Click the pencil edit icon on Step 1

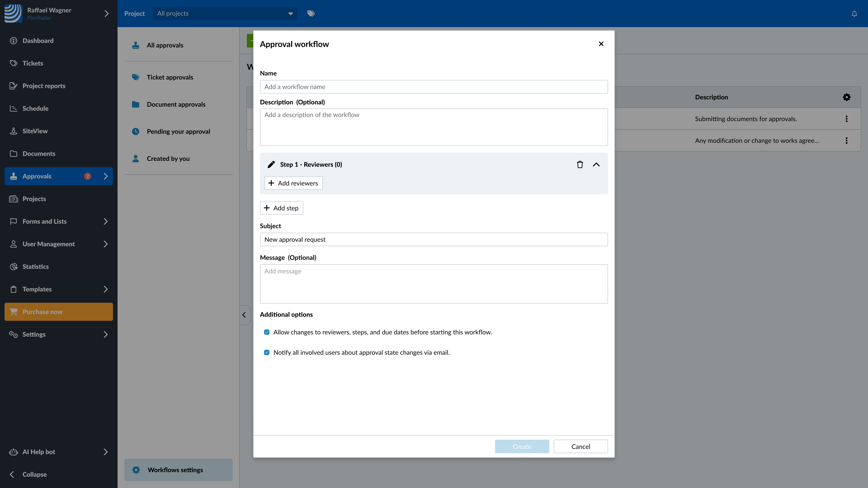coord(271,164)
